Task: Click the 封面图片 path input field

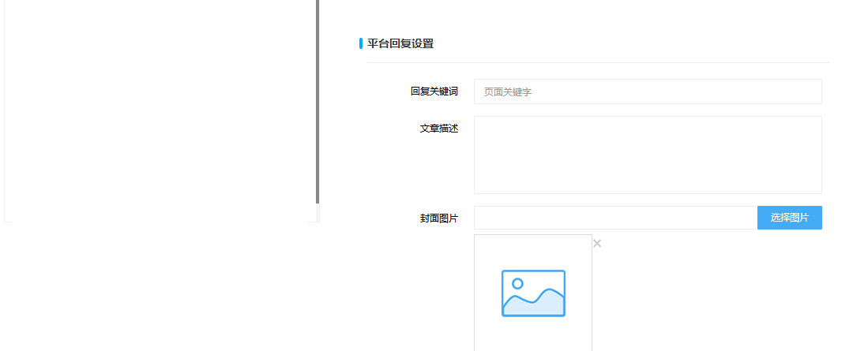Action: tap(615, 218)
